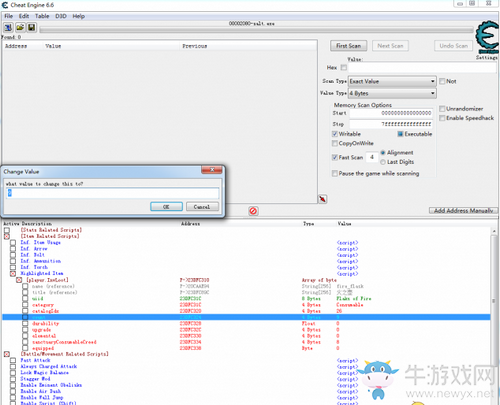Click the Cheat Engine logo
The width and height of the screenshot is (500, 405).
[x=487, y=37]
